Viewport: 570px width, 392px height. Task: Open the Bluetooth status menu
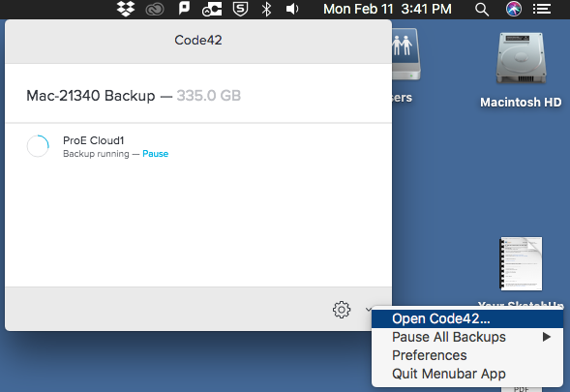(x=266, y=9)
